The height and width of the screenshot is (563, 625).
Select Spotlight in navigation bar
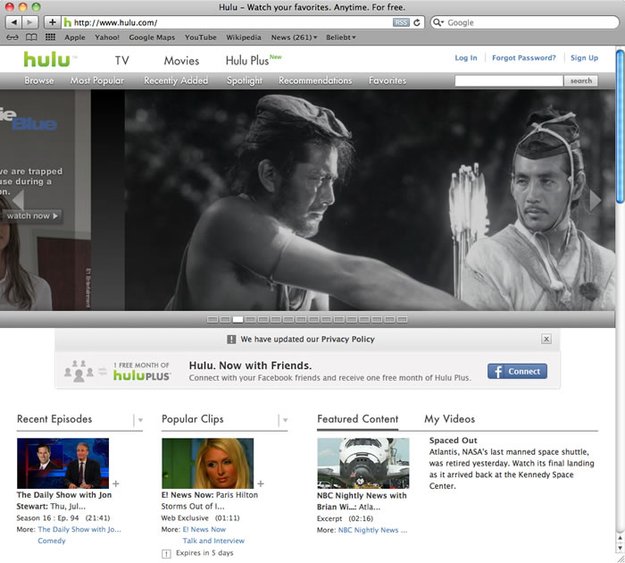click(x=244, y=81)
